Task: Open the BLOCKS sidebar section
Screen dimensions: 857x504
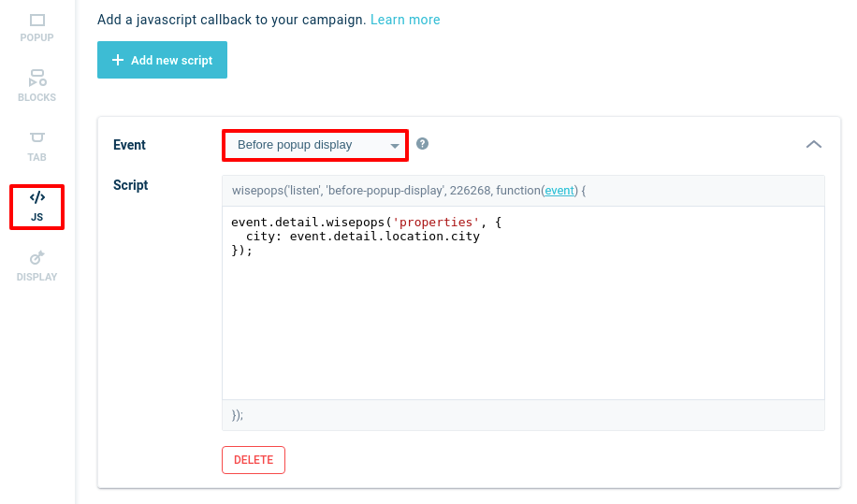Action: click(x=36, y=86)
